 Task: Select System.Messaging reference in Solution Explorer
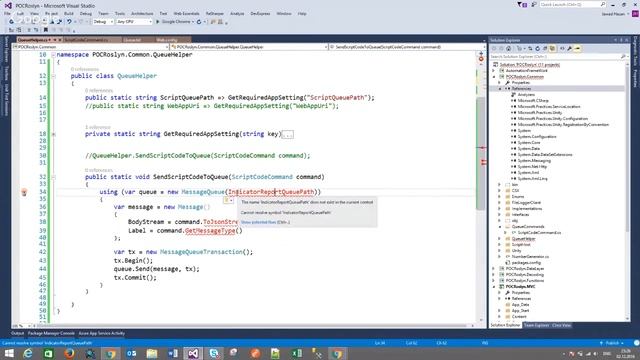coord(534,161)
